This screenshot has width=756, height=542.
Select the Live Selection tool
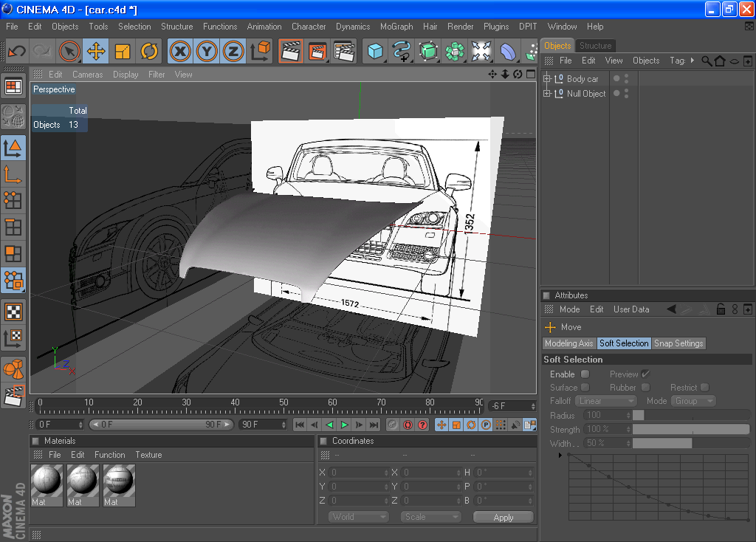tap(69, 51)
